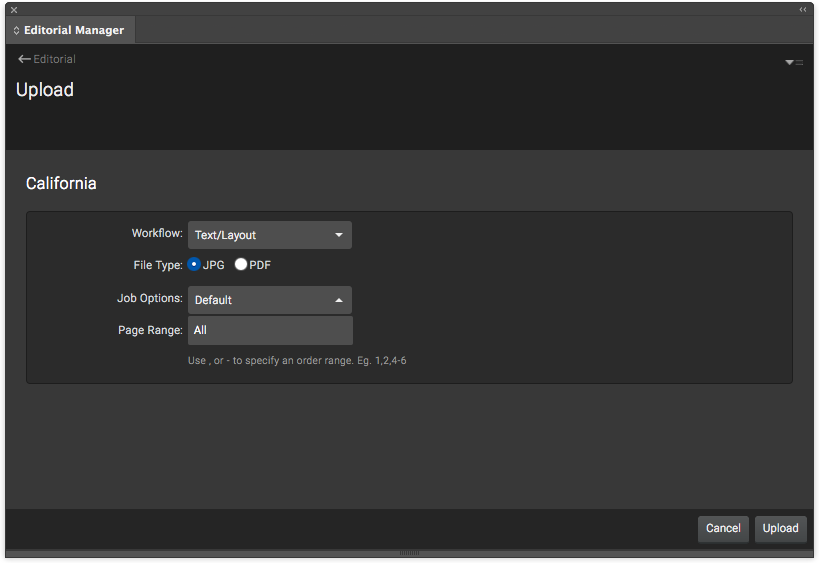Image resolution: width=819 pixels, height=565 pixels.
Task: Expand the Job Options Default dropdown
Action: tap(269, 300)
